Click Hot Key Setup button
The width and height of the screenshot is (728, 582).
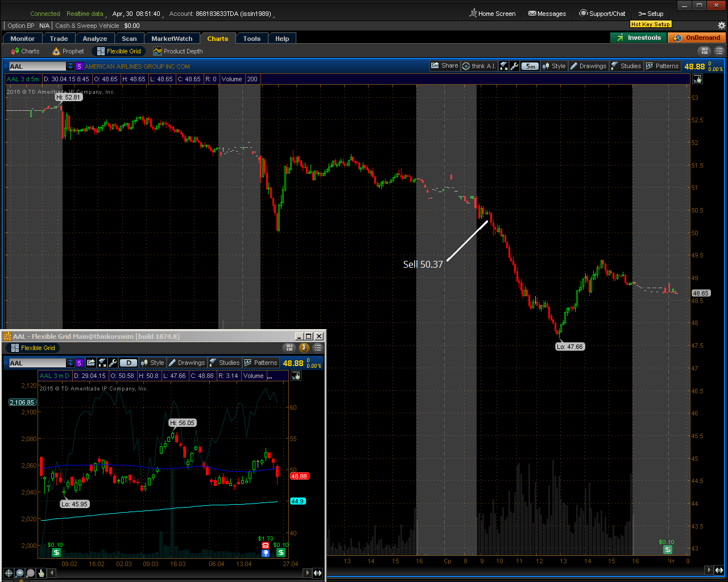(651, 24)
